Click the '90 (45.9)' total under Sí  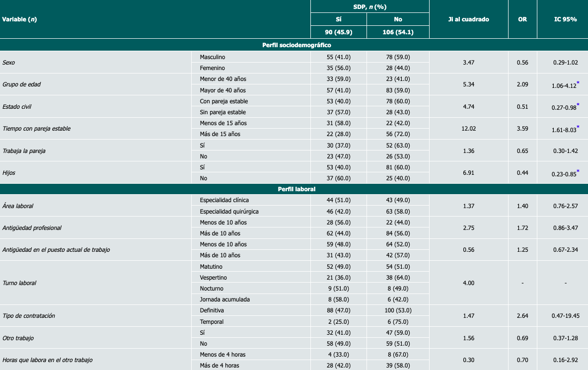[x=338, y=33]
